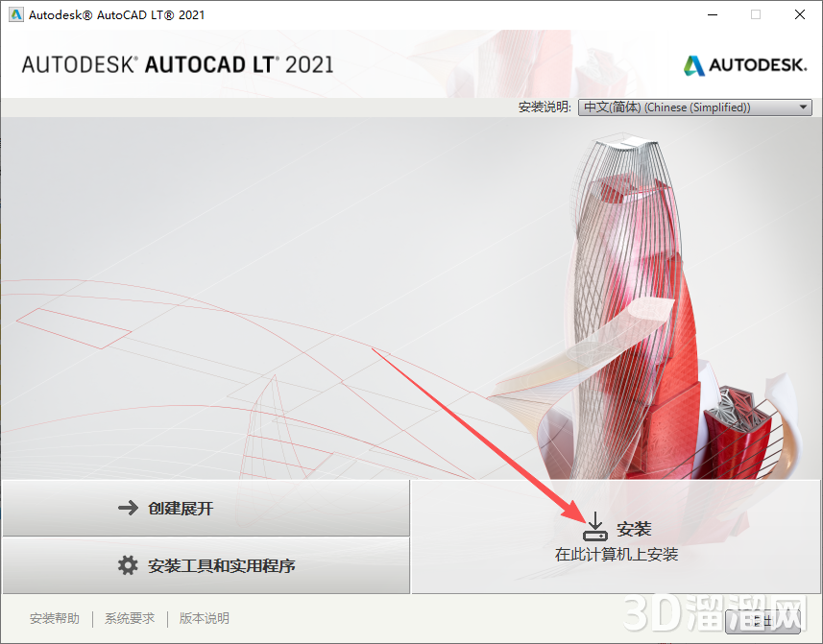Click the green triangle of the Autodesk logo
This screenshot has height=644, width=823.
click(x=689, y=64)
